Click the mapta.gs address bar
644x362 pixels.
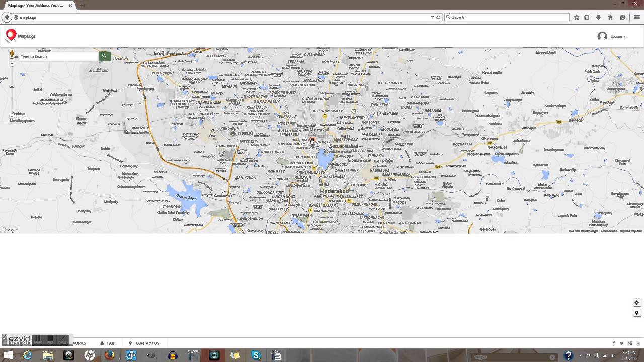pyautogui.click(x=221, y=17)
